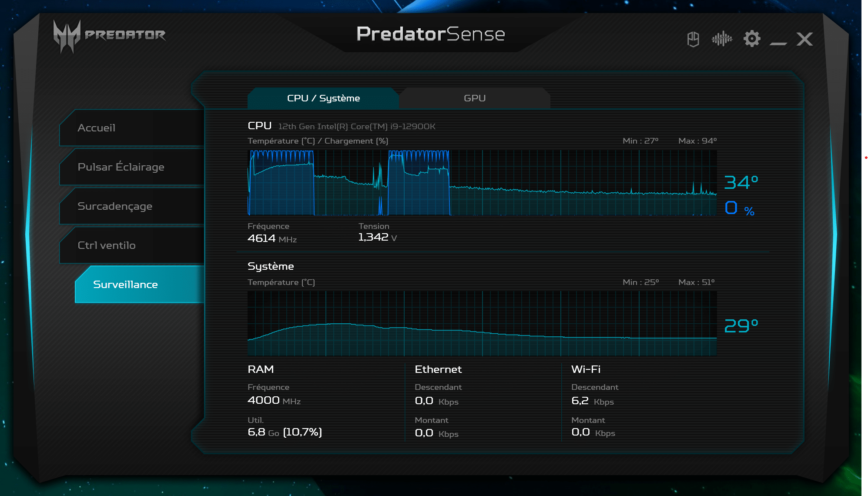Click Wi-Fi Montant value 0,0 Kbps
This screenshot has height=496, width=868.
coord(593,432)
